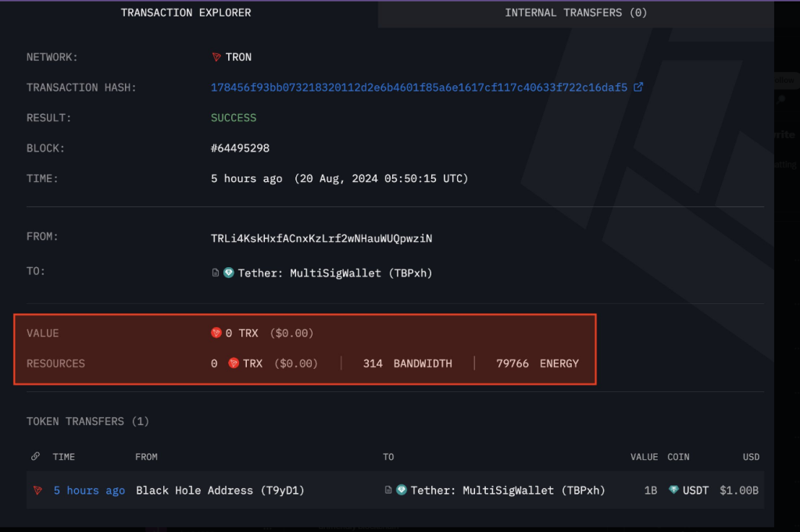Click USDT coin icon in transfer row
Image resolution: width=800 pixels, height=532 pixels.
(674, 490)
